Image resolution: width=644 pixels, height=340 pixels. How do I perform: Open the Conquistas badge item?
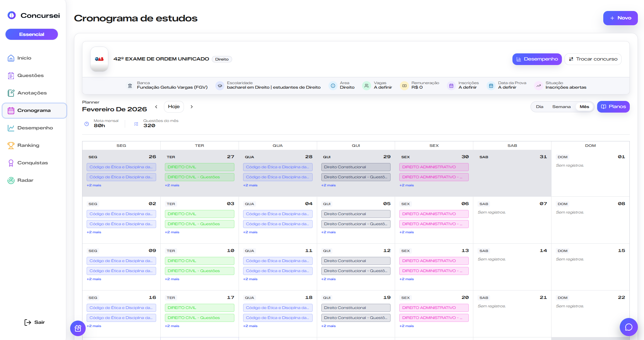tap(32, 163)
